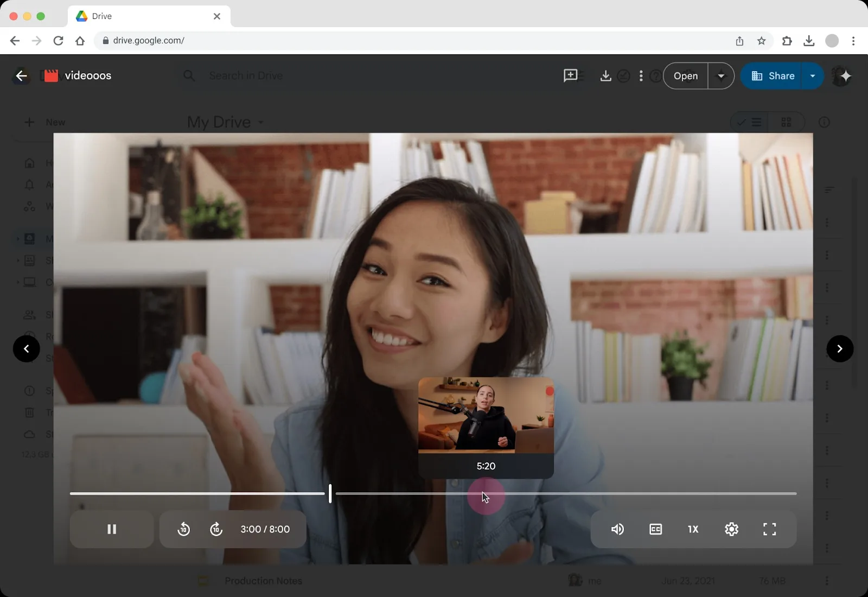This screenshot has height=597, width=868.
Task: Click the Open button
Action: point(685,75)
